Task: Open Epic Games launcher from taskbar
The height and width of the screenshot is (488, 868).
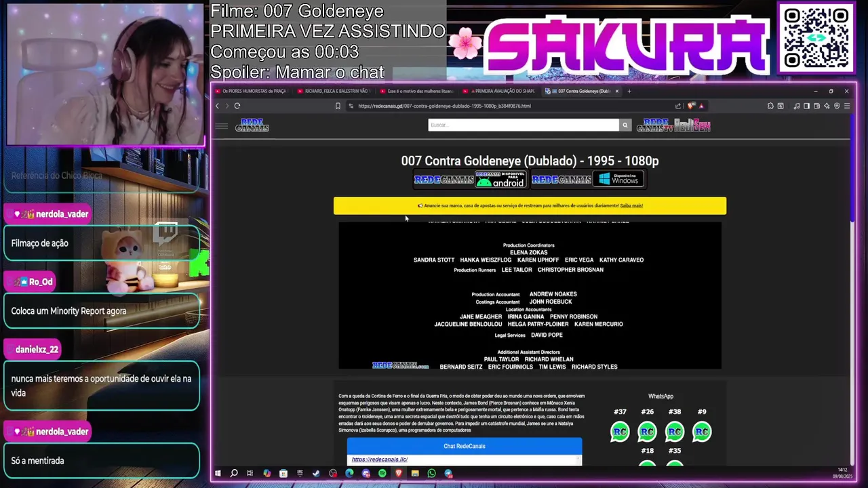Action: click(x=300, y=473)
